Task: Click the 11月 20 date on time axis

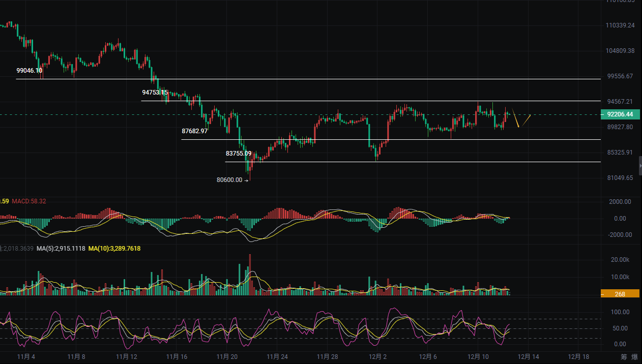Action: click(x=228, y=357)
